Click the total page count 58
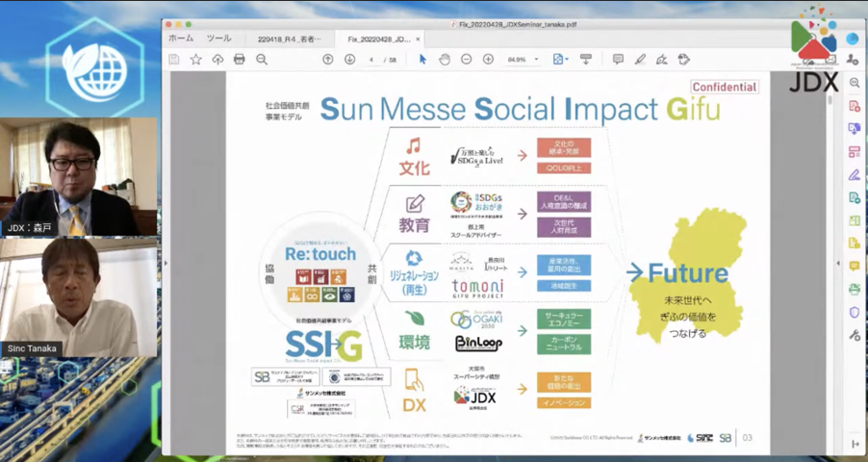 pyautogui.click(x=393, y=60)
